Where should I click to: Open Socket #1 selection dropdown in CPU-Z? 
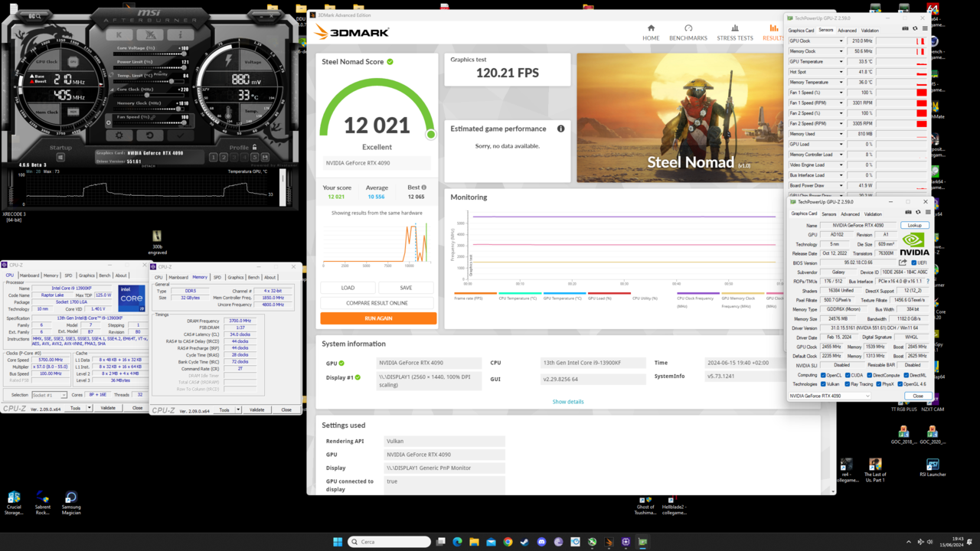[x=50, y=395]
